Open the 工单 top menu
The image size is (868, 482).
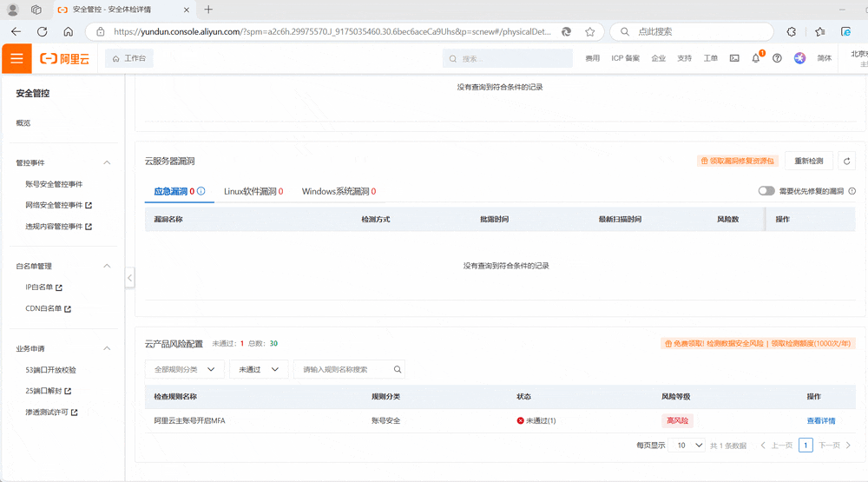[x=710, y=58]
